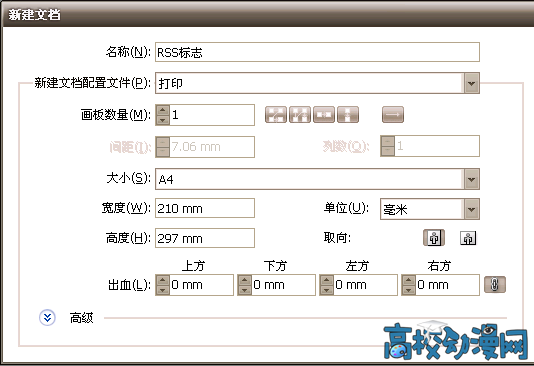Decrease 右方 right bleed value
Screen dimensions: 534x366
pyautogui.click(x=409, y=290)
